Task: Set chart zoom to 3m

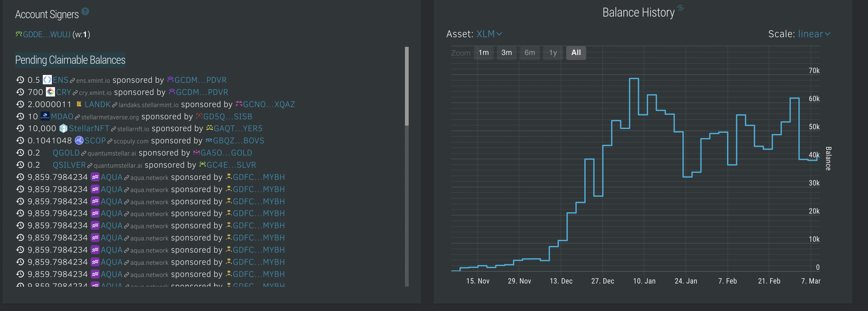Action: click(x=506, y=52)
